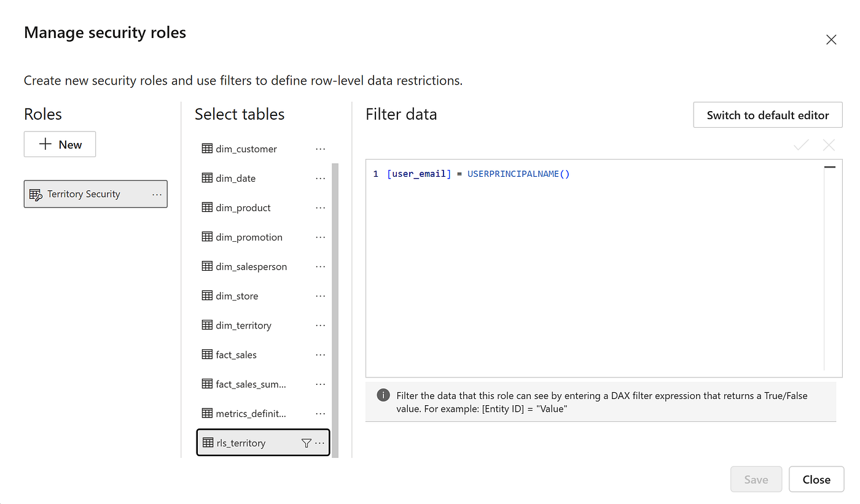
Task: Click Switch to default editor button
Action: pyautogui.click(x=767, y=115)
